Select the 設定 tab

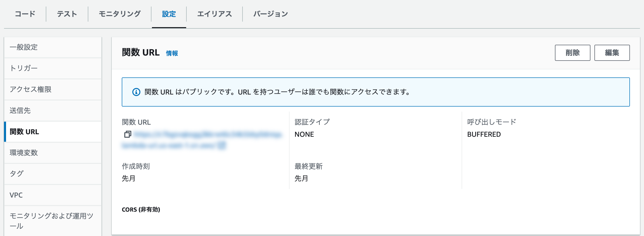coord(169,14)
